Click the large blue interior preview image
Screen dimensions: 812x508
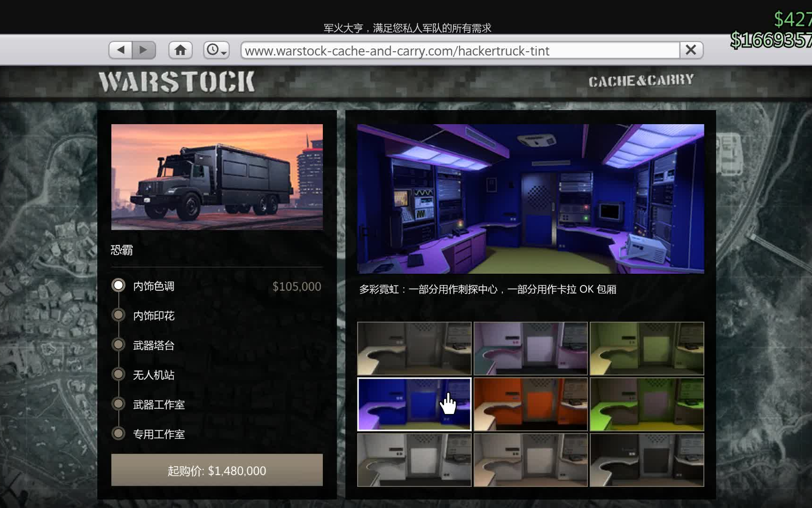coord(531,198)
